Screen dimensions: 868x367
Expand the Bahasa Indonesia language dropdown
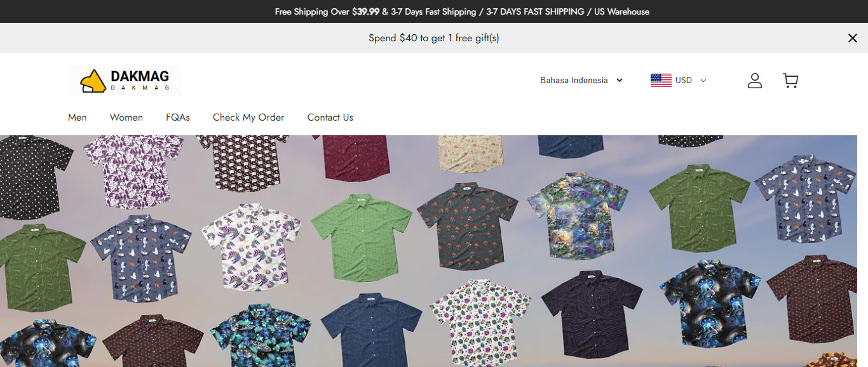click(x=620, y=81)
